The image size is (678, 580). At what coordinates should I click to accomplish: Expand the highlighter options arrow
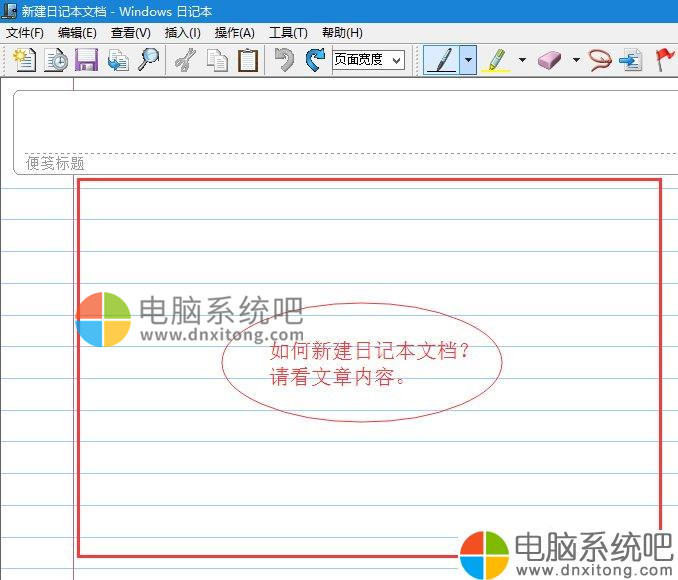[x=522, y=60]
